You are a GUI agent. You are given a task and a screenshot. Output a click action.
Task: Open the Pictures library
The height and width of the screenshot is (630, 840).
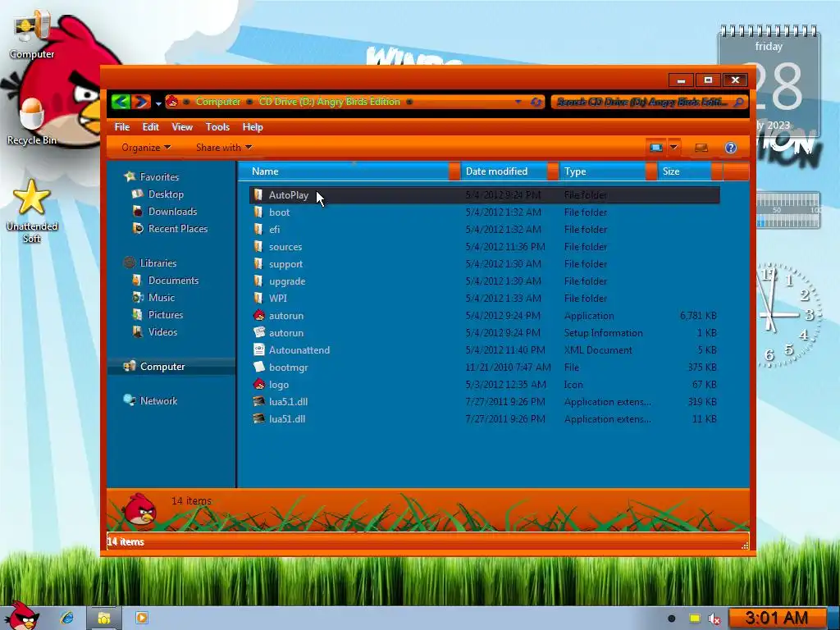tap(166, 314)
